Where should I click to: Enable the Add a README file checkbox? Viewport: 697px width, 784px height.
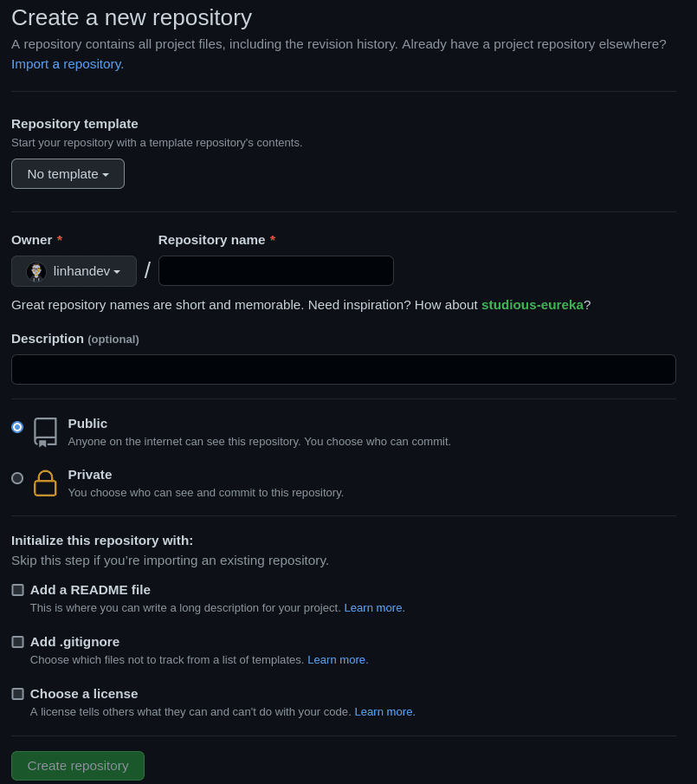click(17, 590)
